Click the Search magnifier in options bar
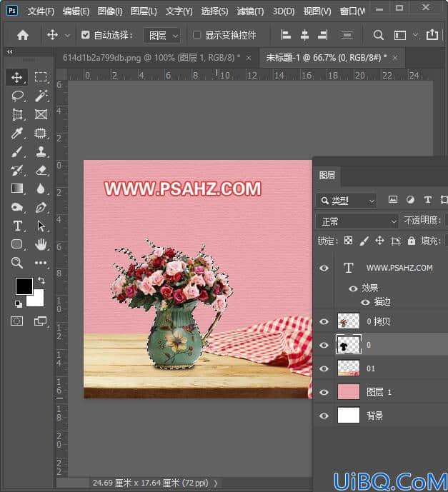 (379, 35)
